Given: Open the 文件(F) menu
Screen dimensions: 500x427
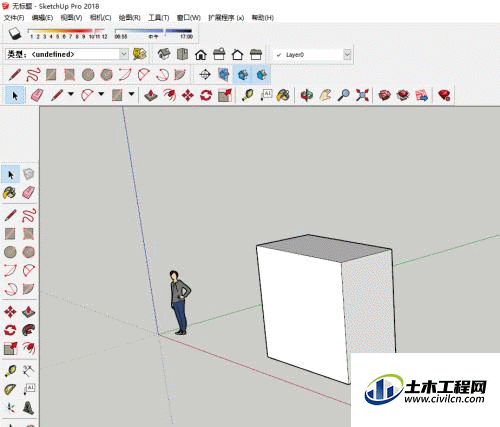Looking at the screenshot, I should 14,18.
